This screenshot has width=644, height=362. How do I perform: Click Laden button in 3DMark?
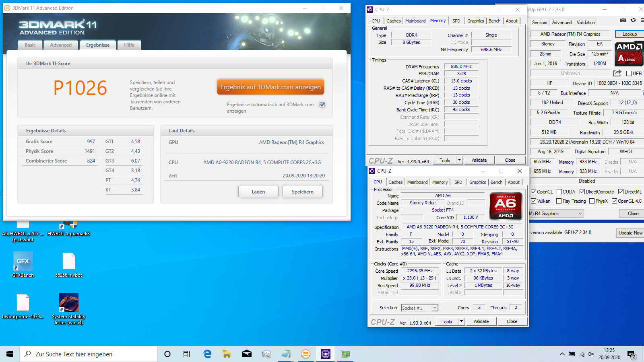pos(258,192)
